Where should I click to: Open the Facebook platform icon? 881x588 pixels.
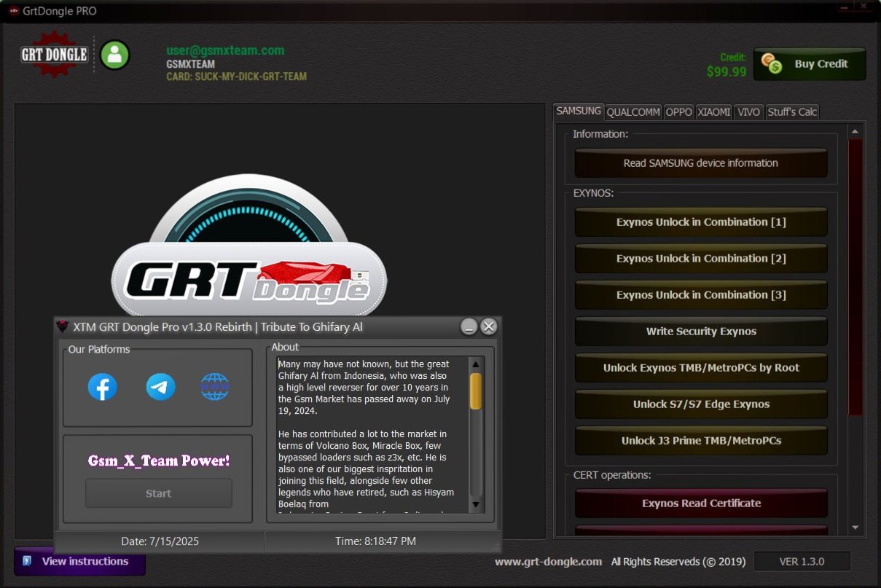point(103,387)
